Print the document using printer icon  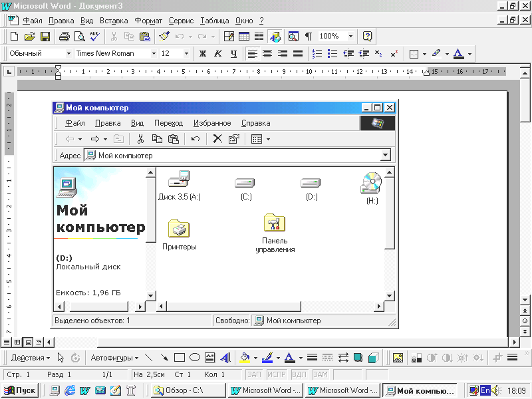click(x=64, y=37)
